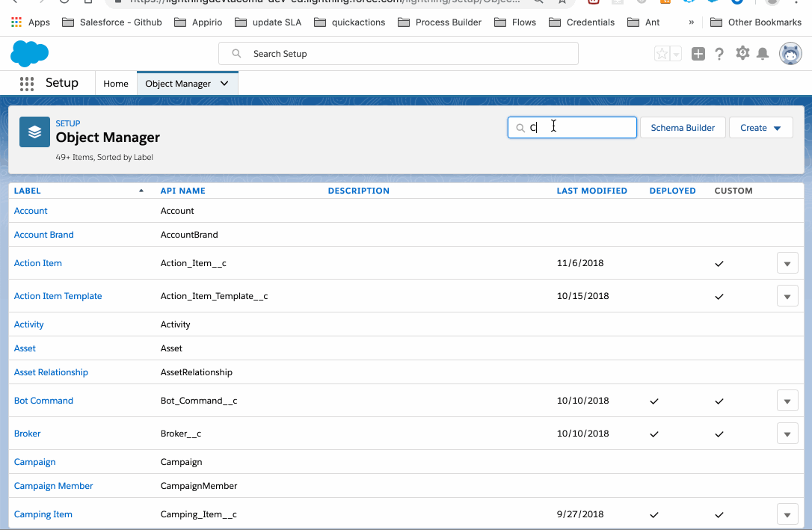Click the Object Manager quick find box
This screenshot has height=530, width=812.
(x=572, y=127)
